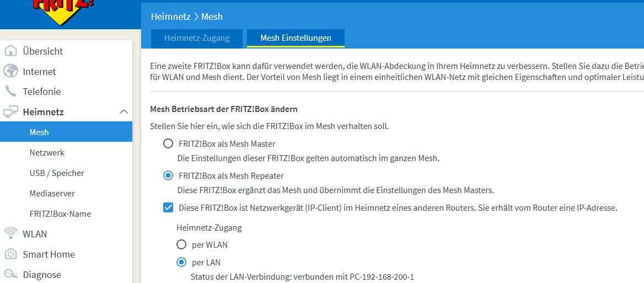Click the Übersicht house icon
Image resolution: width=644 pixels, height=283 pixels.
[10, 51]
